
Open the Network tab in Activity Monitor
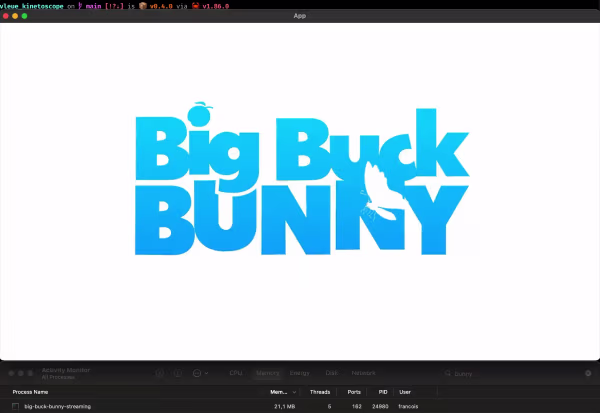tap(363, 373)
